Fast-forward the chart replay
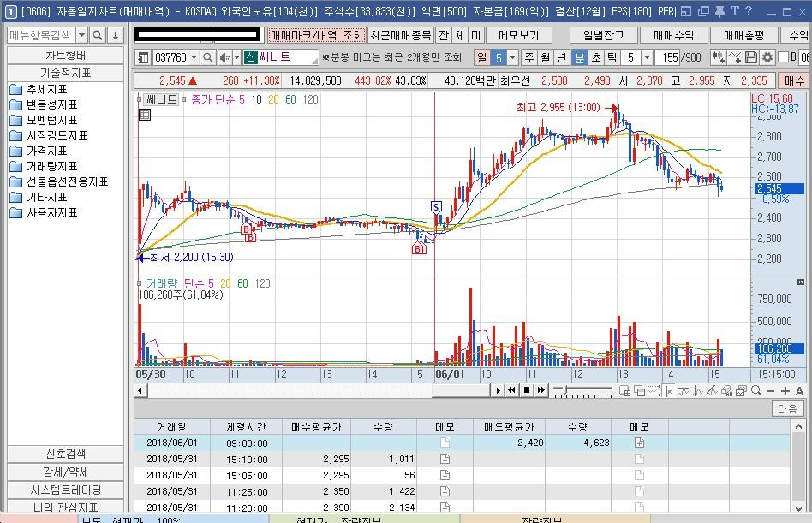This screenshot has height=523, width=812. [541, 390]
